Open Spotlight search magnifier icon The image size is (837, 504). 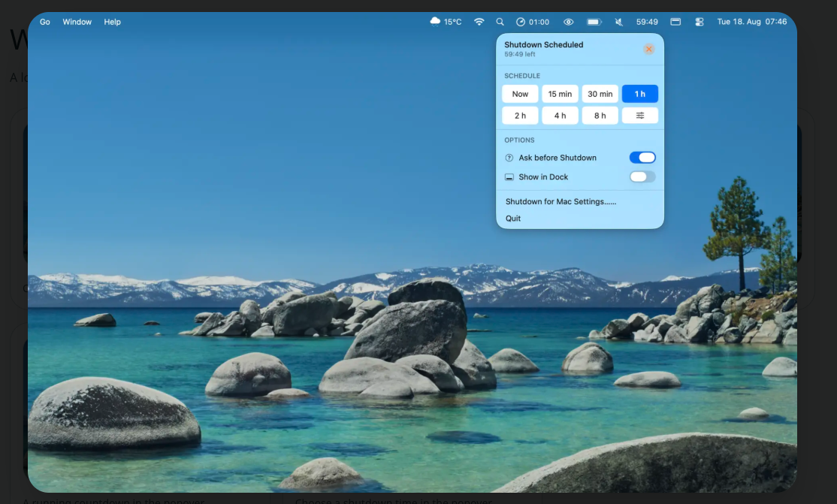tap(500, 22)
